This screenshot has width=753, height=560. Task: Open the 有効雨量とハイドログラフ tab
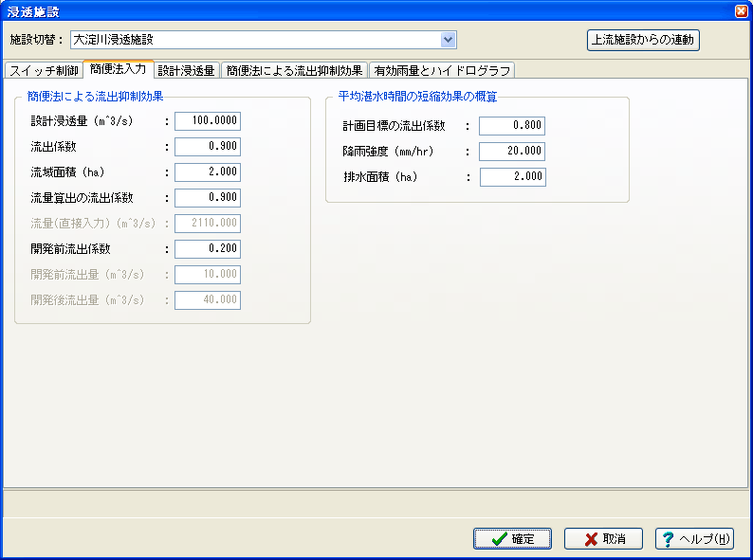point(442,70)
